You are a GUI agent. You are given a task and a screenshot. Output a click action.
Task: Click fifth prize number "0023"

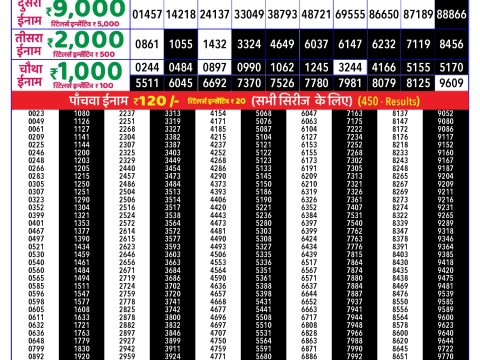click(36, 113)
